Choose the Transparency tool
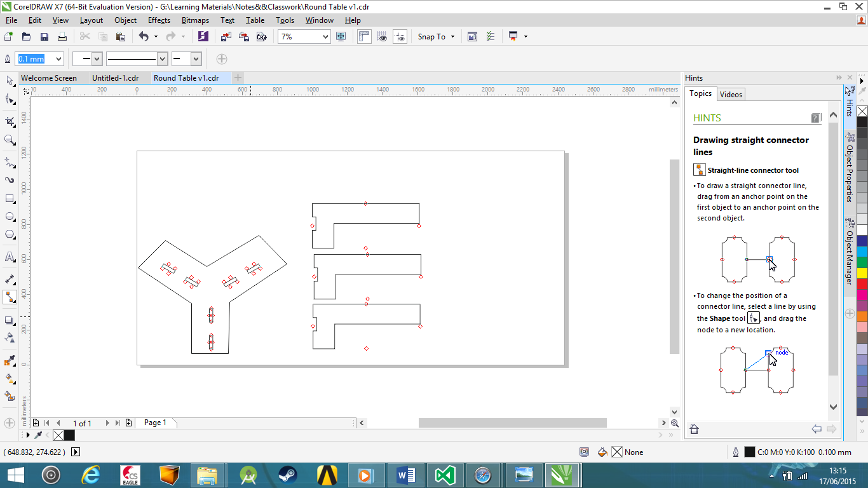 coord(10,337)
